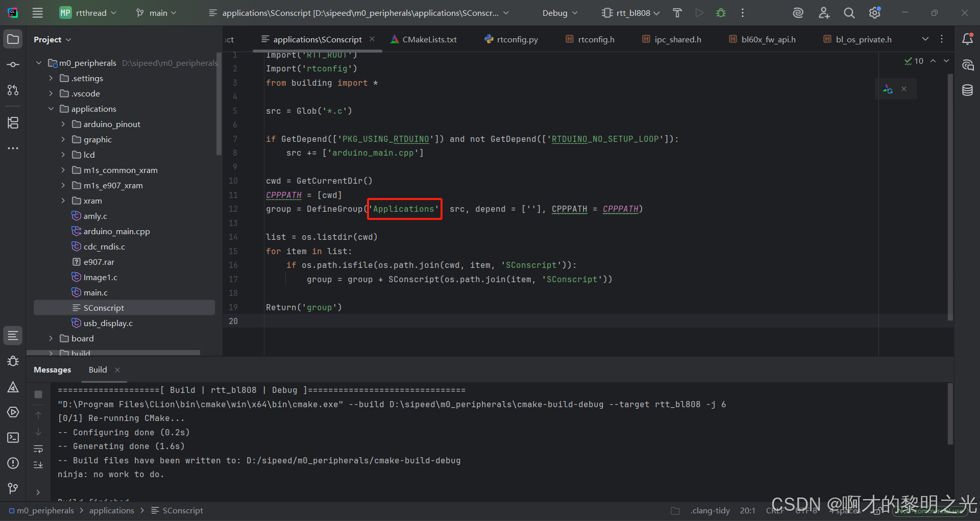This screenshot has height=521, width=980.
Task: Build the project using the hammer icon
Action: pyautogui.click(x=677, y=13)
